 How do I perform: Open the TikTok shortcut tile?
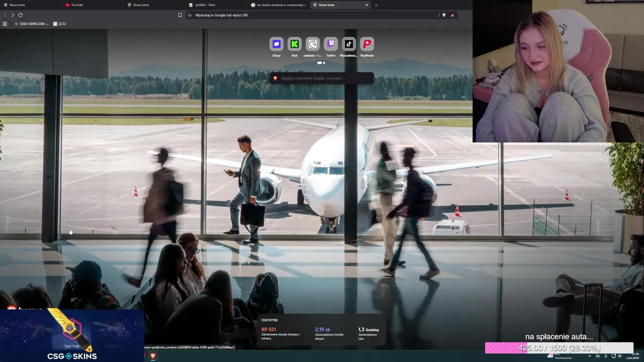pos(349,44)
